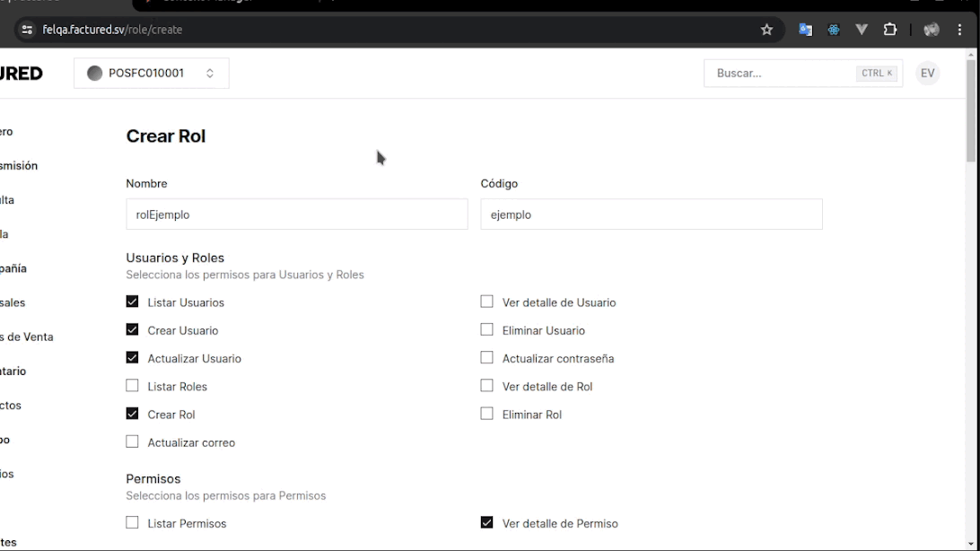Open the Chrome profile avatar

[x=932, y=30]
